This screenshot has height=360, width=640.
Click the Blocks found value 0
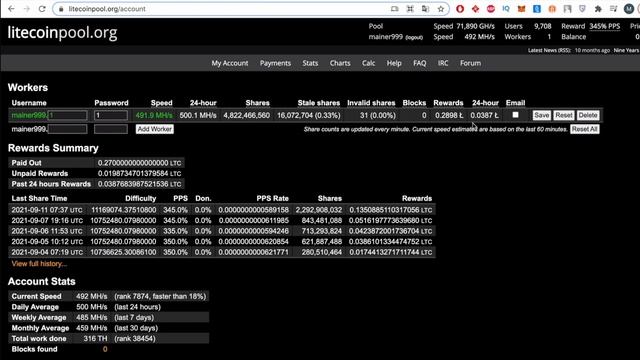click(105, 349)
